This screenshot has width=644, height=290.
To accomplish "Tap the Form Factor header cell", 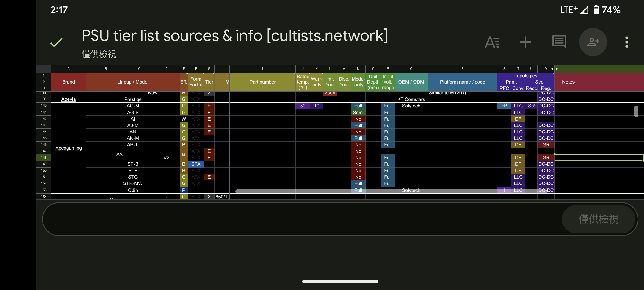I will coord(196,82).
